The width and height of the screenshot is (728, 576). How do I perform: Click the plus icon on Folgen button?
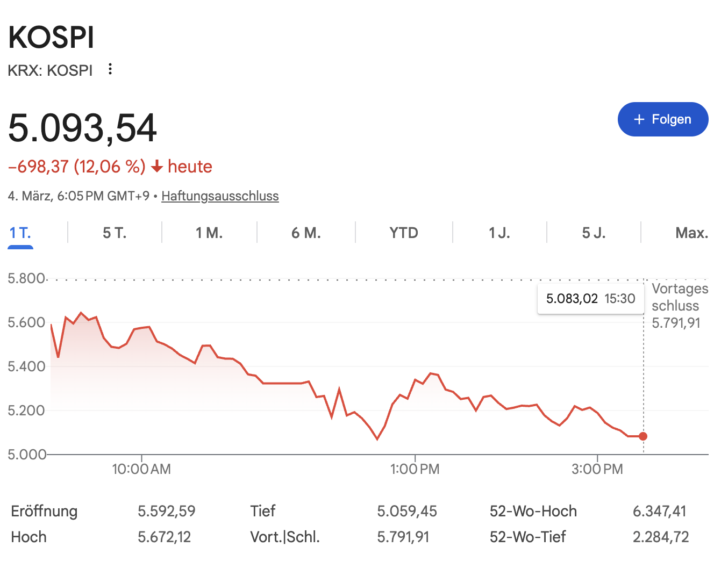click(x=639, y=119)
